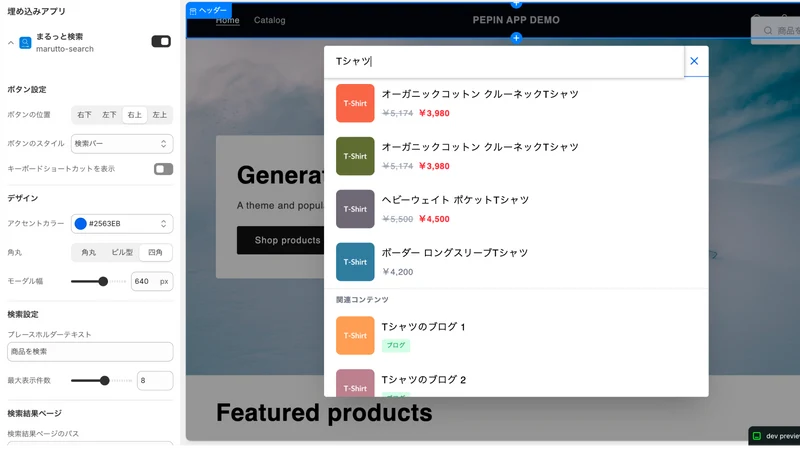Click the Shop products button
Screen dimensions: 800x450
281,240
